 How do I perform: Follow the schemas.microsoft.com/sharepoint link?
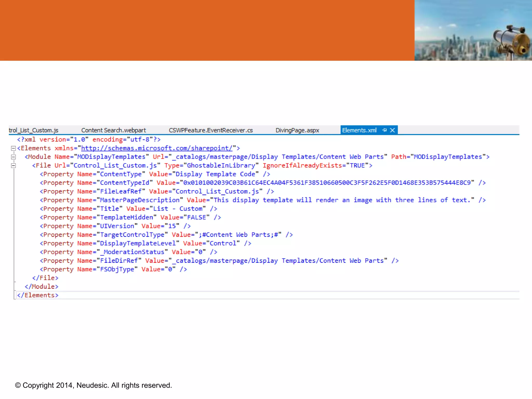click(x=157, y=148)
